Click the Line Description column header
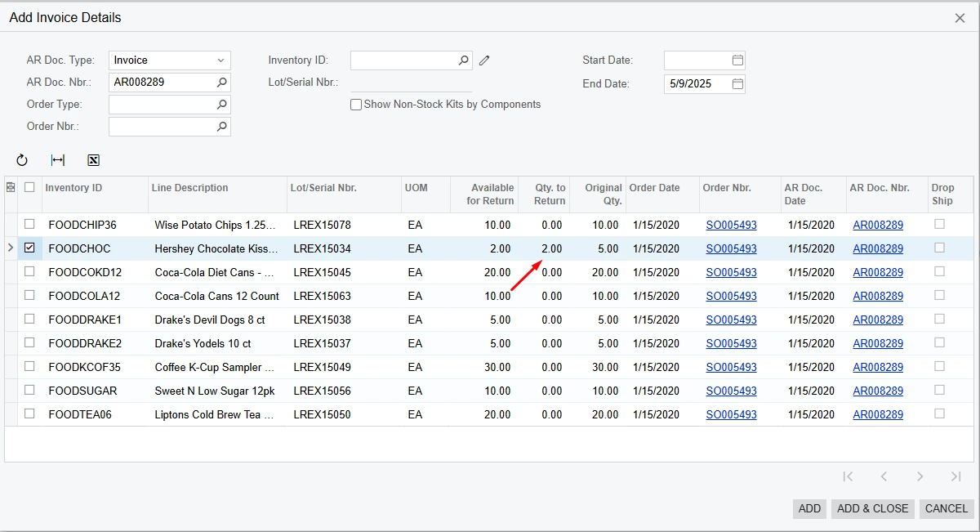 pyautogui.click(x=189, y=188)
